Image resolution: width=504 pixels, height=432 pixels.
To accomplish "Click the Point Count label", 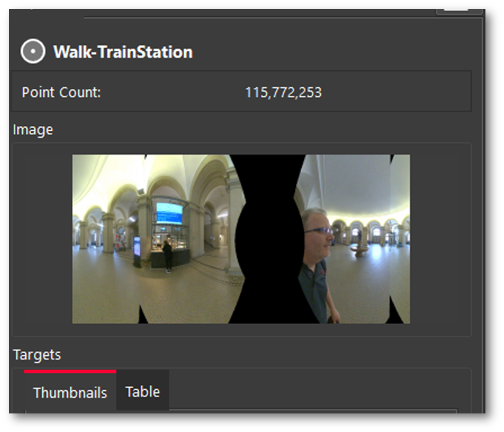I will point(61,92).
